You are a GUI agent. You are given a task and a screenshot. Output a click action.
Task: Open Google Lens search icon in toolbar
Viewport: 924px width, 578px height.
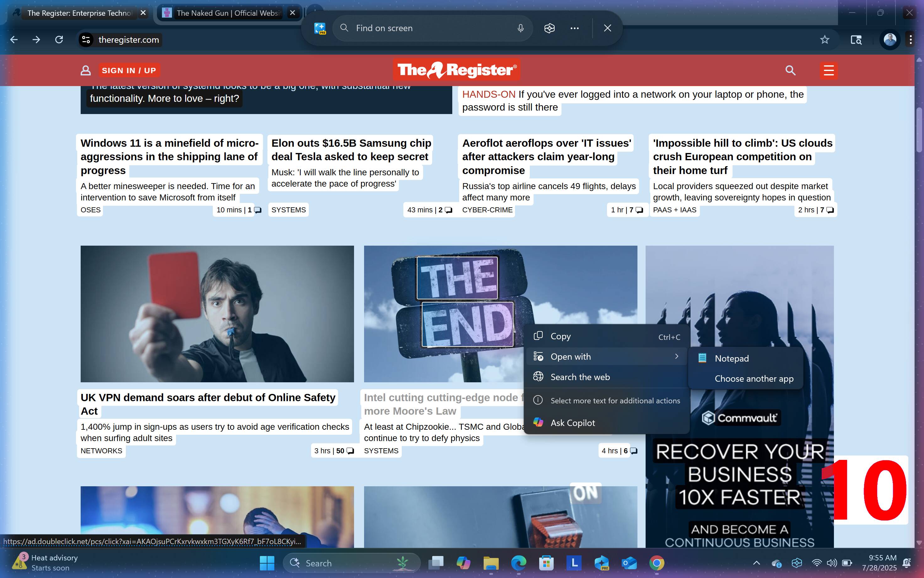click(x=856, y=40)
